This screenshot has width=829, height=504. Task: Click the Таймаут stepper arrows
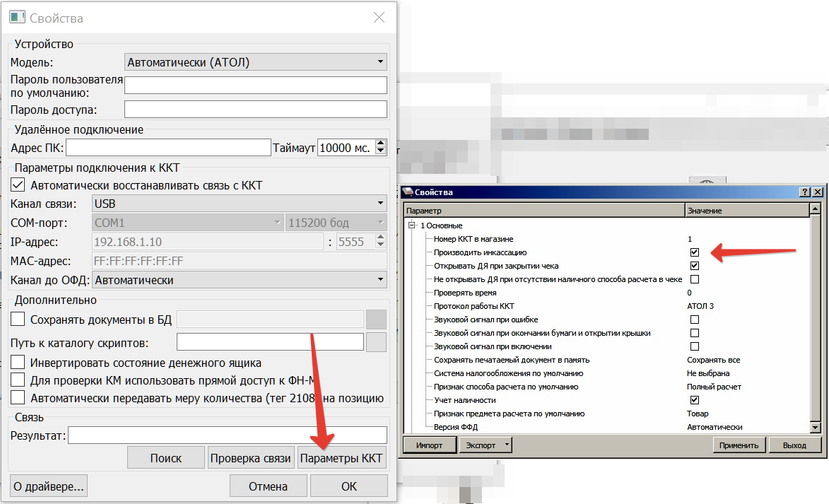(x=381, y=147)
